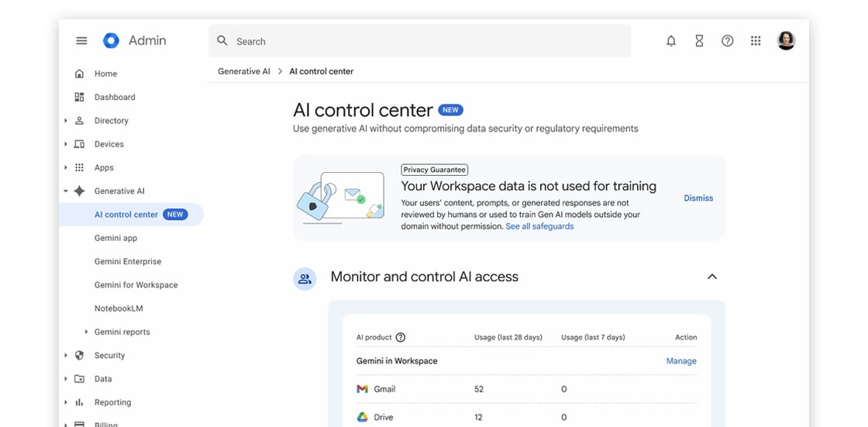Click the Admin title text
Viewport: 868px width, 427px height.
pyautogui.click(x=147, y=40)
